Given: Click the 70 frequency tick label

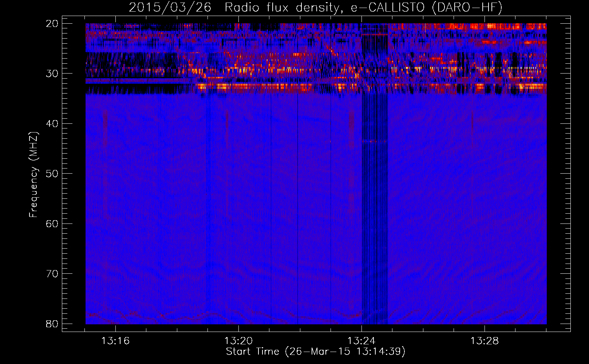Looking at the screenshot, I should click(x=52, y=274).
